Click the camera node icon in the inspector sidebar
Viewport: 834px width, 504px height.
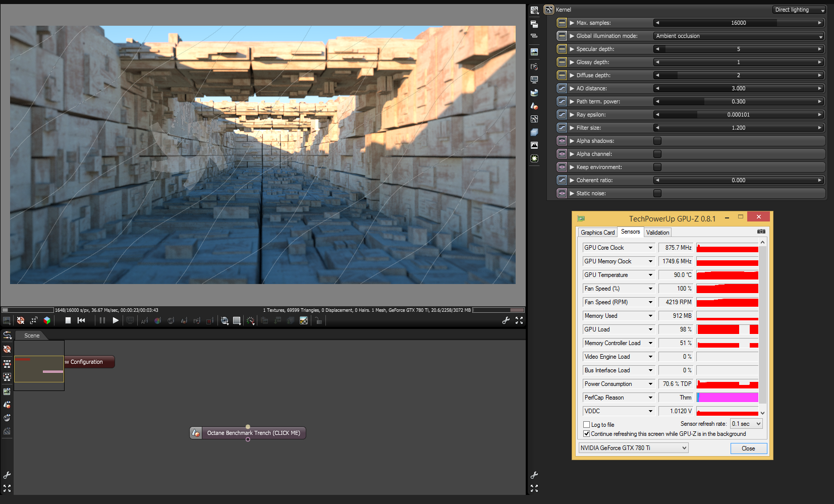pos(534,67)
